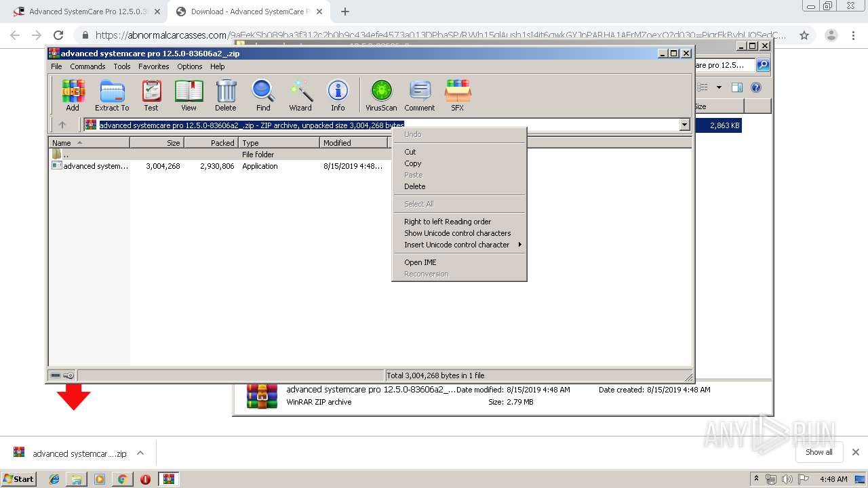Click the WinRAR taskbar button

[x=169, y=479]
